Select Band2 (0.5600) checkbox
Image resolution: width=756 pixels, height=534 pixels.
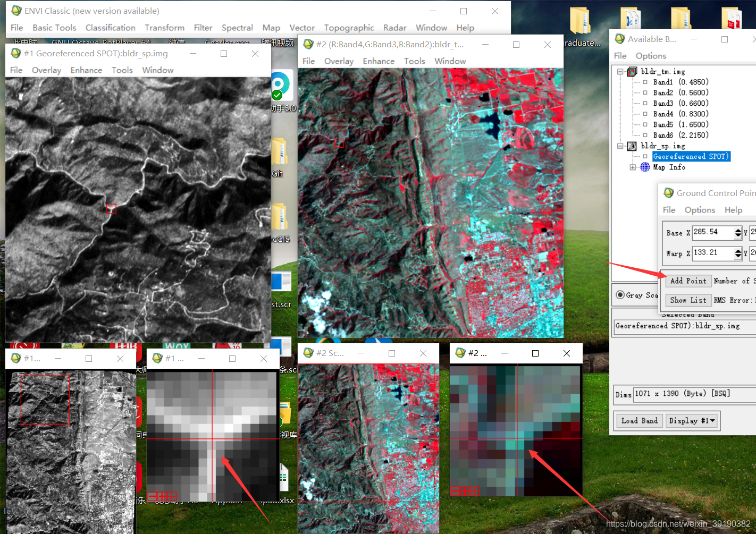[x=645, y=93]
